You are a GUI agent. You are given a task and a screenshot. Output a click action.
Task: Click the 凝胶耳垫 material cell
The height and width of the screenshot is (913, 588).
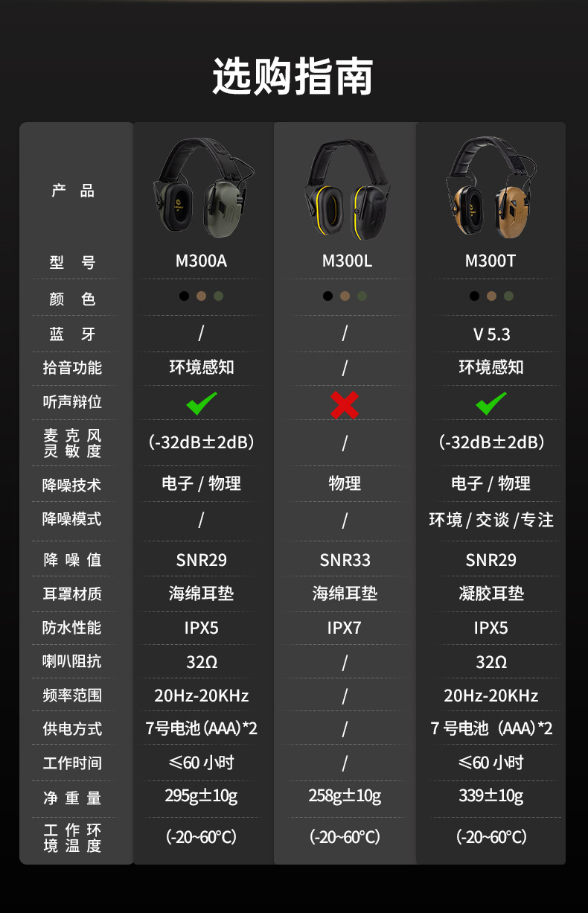tap(491, 594)
